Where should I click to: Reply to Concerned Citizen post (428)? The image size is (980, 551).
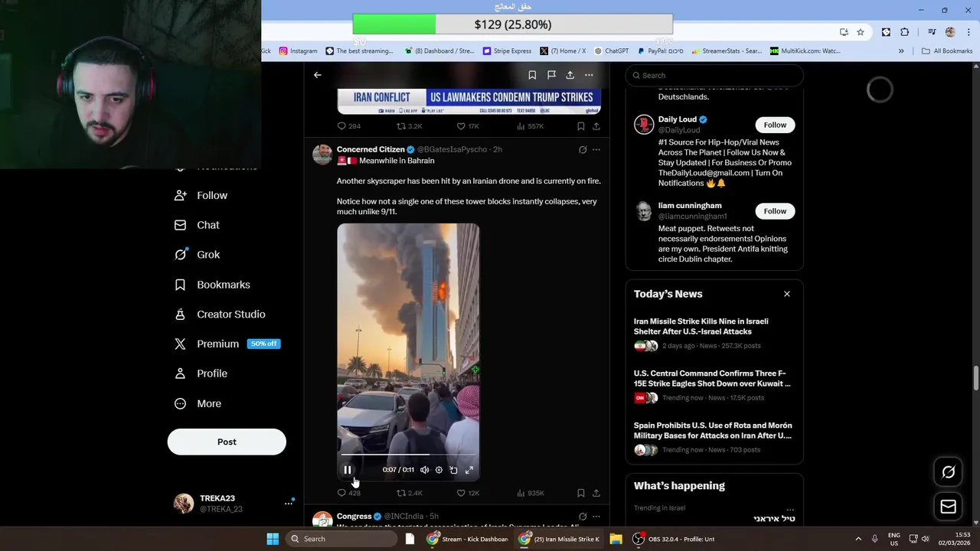pyautogui.click(x=349, y=493)
